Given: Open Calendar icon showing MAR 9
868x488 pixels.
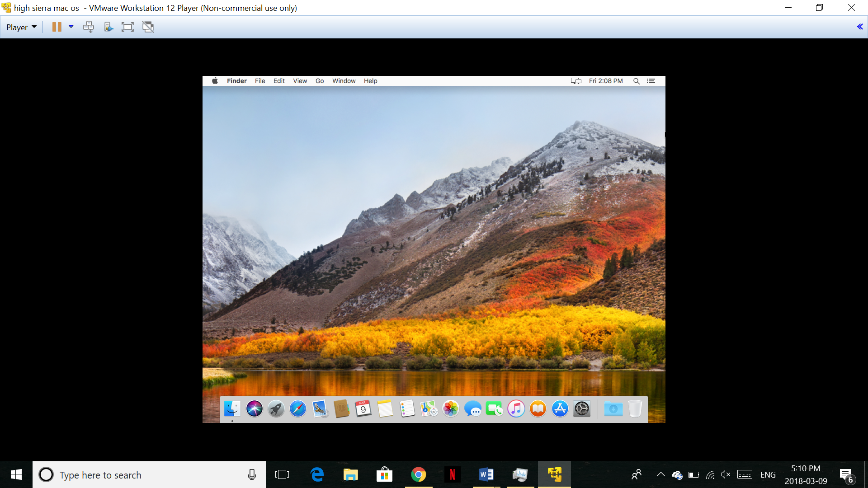Looking at the screenshot, I should click(x=363, y=409).
